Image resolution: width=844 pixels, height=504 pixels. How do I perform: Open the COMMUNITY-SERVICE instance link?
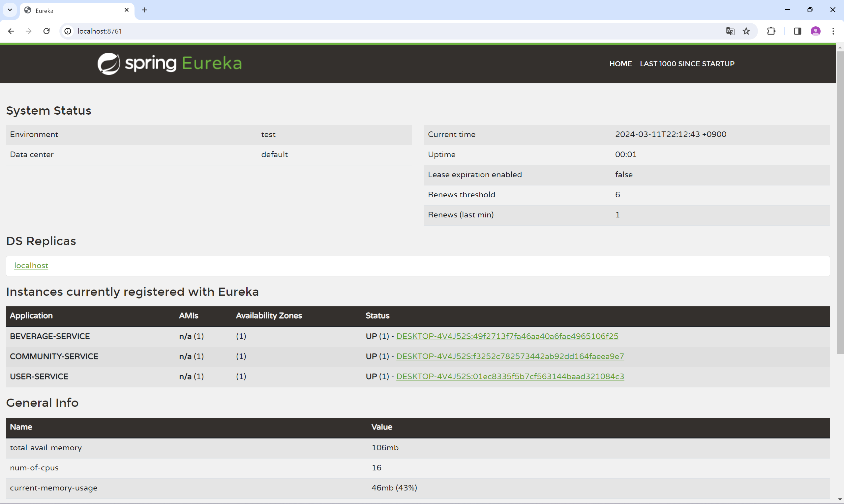(510, 356)
